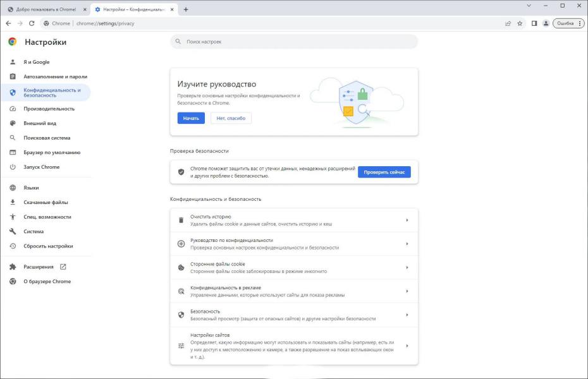This screenshot has height=379, width=588.
Task: Click the window icon for Браузер по умолчанию
Action: click(13, 152)
